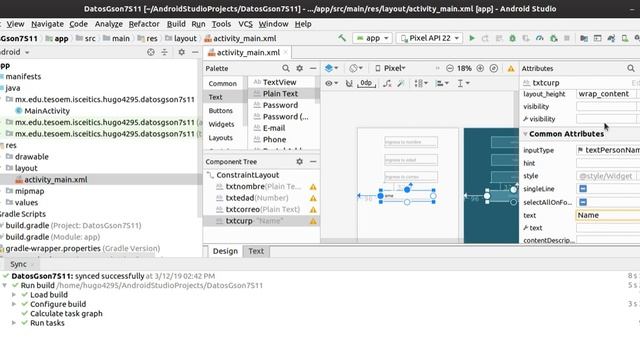640x360 pixels.
Task: Click Project panel scroll-from-source target icon
Action: (x=151, y=52)
